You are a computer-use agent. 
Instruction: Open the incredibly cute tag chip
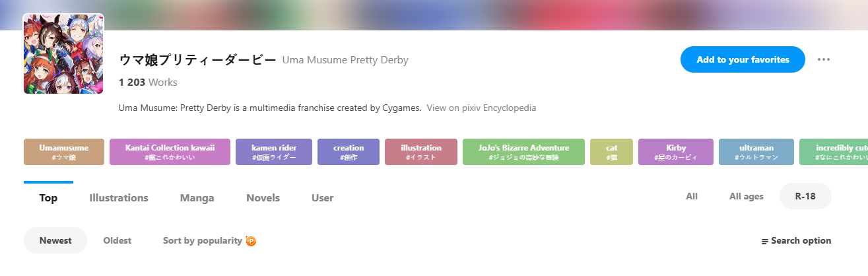(833, 152)
